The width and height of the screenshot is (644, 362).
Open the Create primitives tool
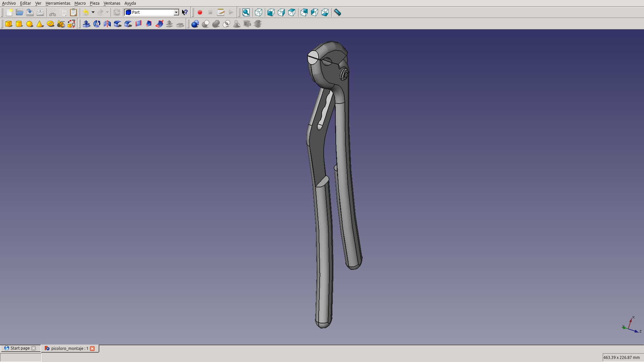point(61,24)
